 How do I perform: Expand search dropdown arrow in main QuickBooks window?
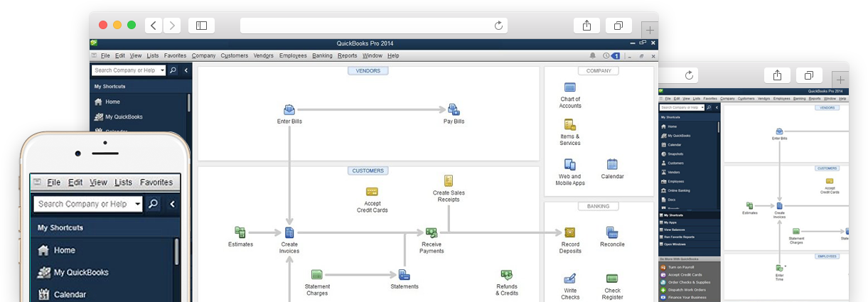pyautogui.click(x=163, y=70)
